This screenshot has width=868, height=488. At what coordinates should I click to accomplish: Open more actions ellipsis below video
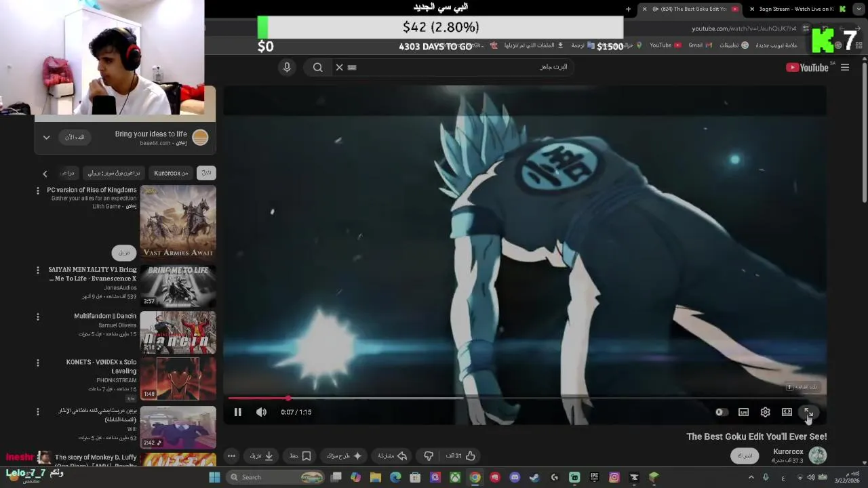point(231,456)
